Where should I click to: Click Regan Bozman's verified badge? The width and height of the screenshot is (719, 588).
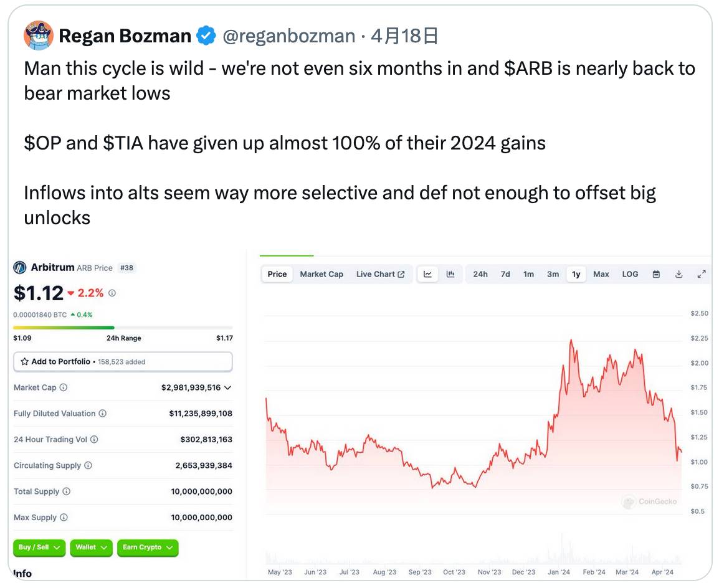point(205,36)
